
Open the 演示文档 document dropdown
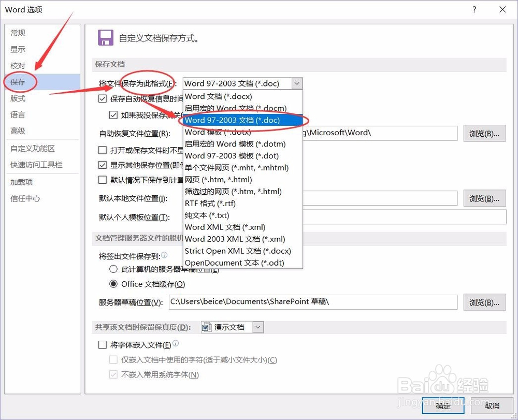(258, 327)
